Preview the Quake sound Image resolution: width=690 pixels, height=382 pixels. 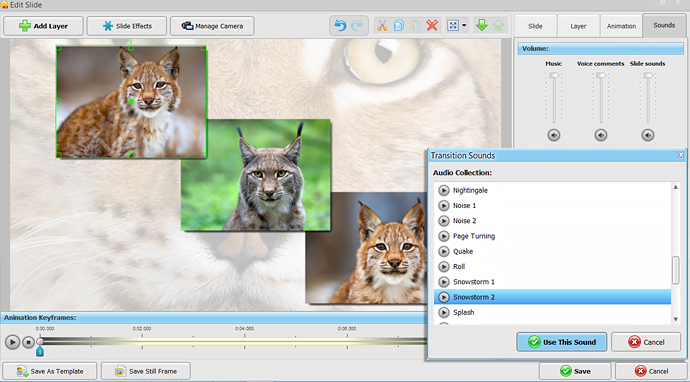pos(444,251)
